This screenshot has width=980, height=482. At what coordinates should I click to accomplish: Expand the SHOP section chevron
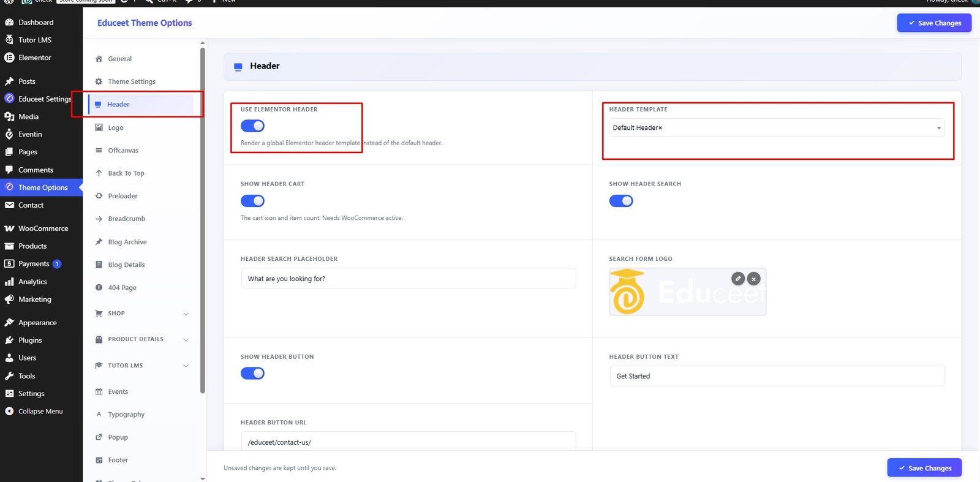click(x=186, y=314)
